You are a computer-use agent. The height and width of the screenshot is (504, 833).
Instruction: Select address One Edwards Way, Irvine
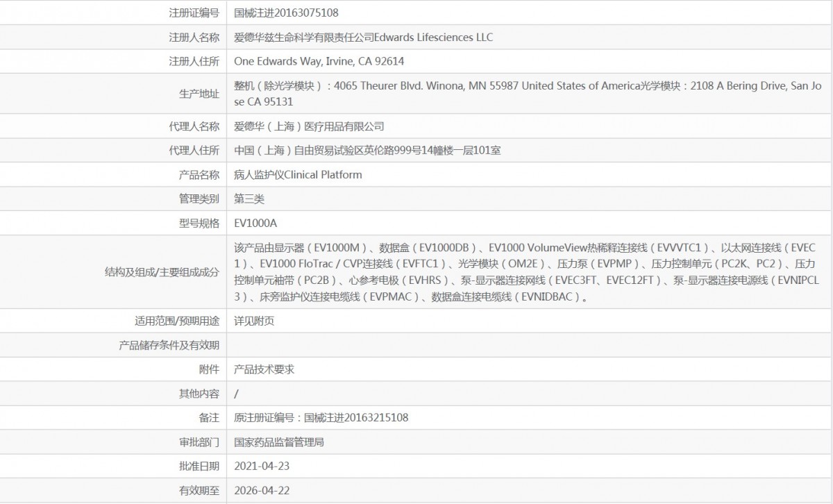click(319, 61)
